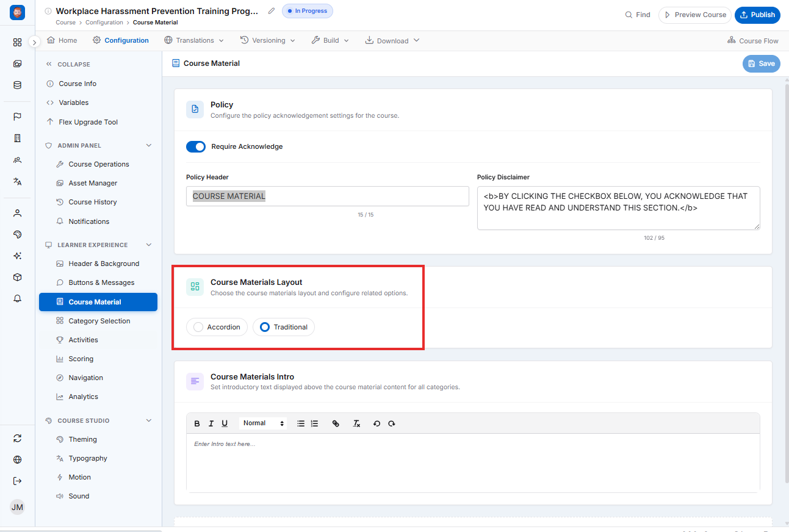Click the Bold formatting icon

(197, 423)
